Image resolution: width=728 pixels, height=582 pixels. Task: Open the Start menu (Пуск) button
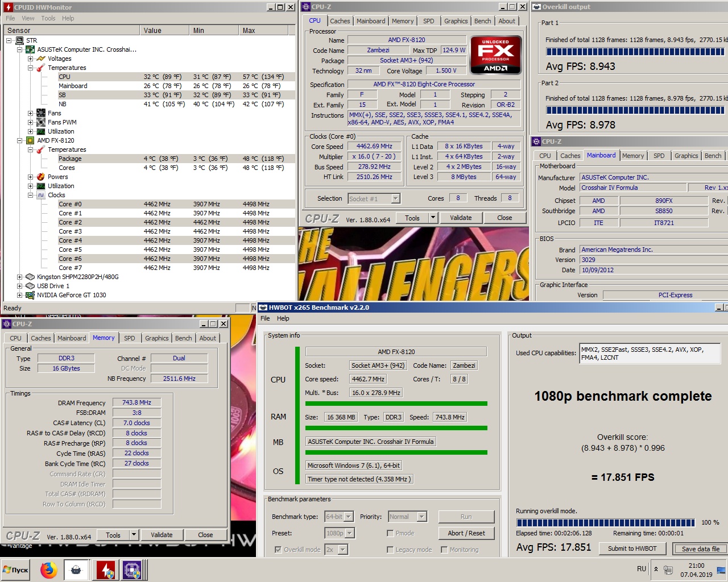click(x=16, y=569)
